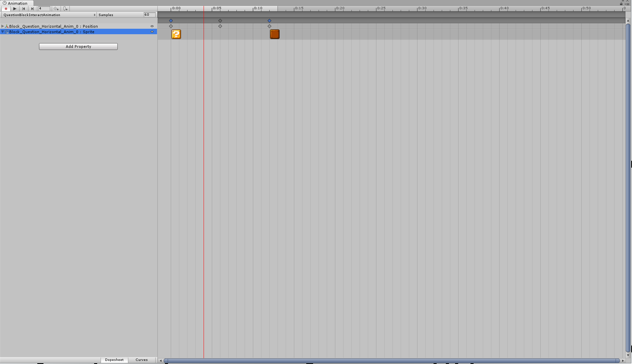Click the Samples value field
The height and width of the screenshot is (364, 632).
pyautogui.click(x=150, y=15)
